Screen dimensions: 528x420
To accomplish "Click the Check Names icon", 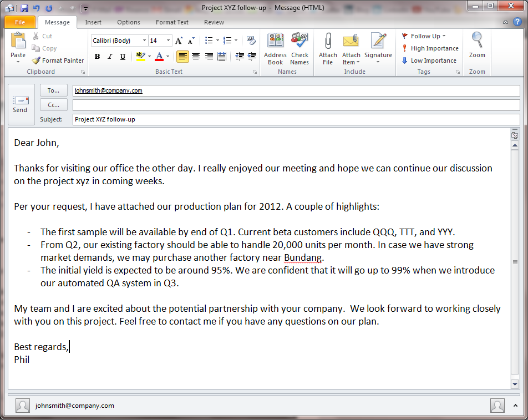I will [299, 42].
